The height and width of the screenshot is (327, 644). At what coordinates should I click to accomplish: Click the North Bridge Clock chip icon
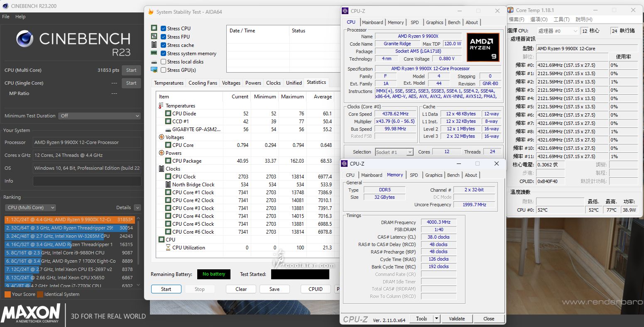click(x=168, y=185)
